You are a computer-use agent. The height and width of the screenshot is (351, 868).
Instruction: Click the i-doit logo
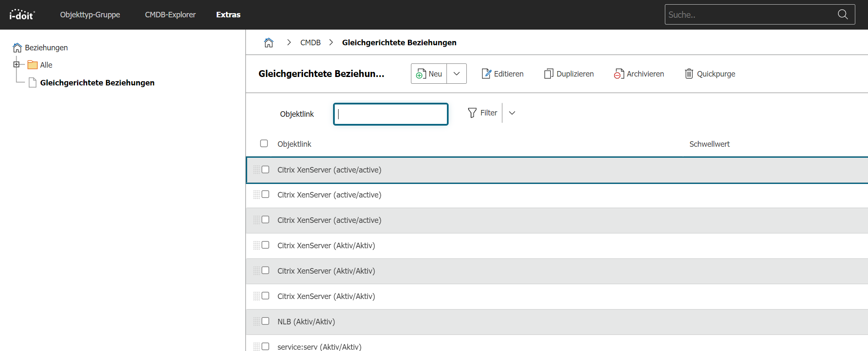[x=22, y=15]
